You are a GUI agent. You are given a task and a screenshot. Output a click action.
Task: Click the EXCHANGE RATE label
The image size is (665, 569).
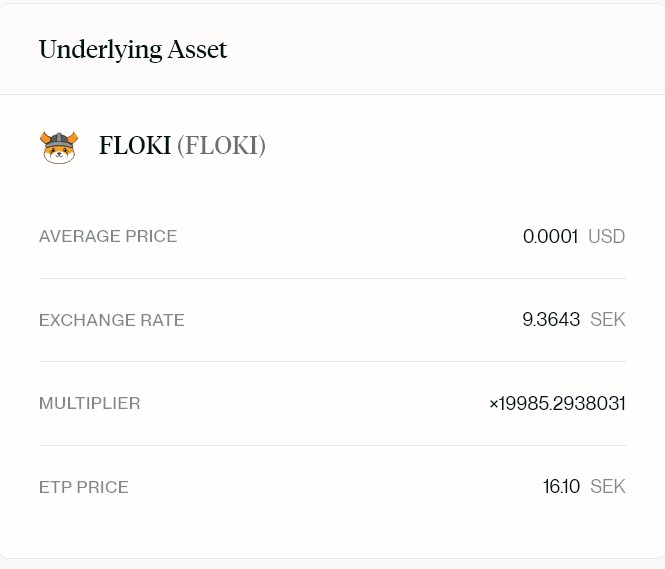point(112,320)
